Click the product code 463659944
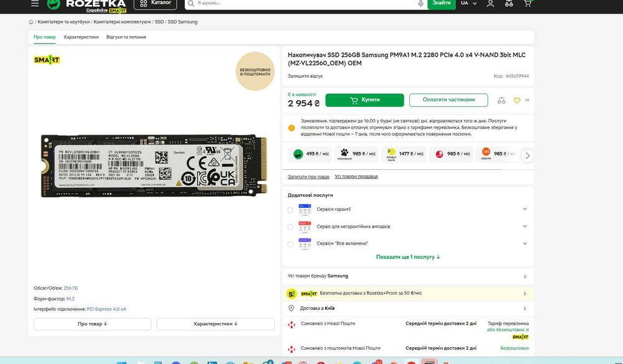The width and height of the screenshot is (623, 364). click(517, 76)
